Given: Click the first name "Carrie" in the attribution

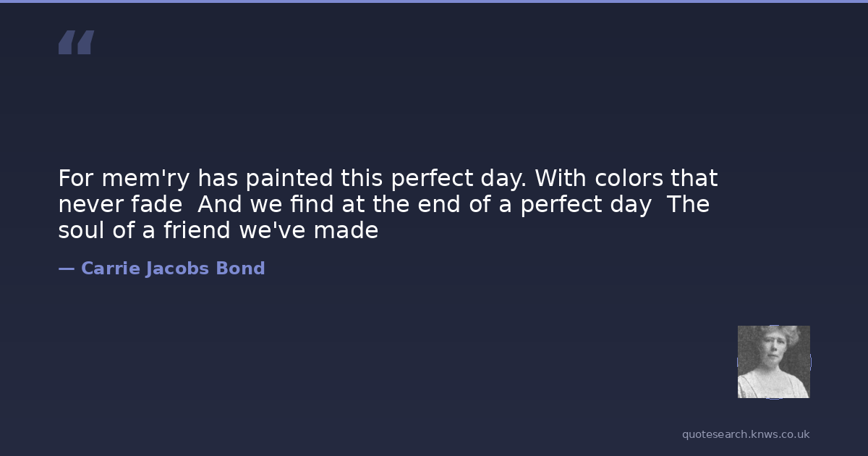Looking at the screenshot, I should coord(110,269).
